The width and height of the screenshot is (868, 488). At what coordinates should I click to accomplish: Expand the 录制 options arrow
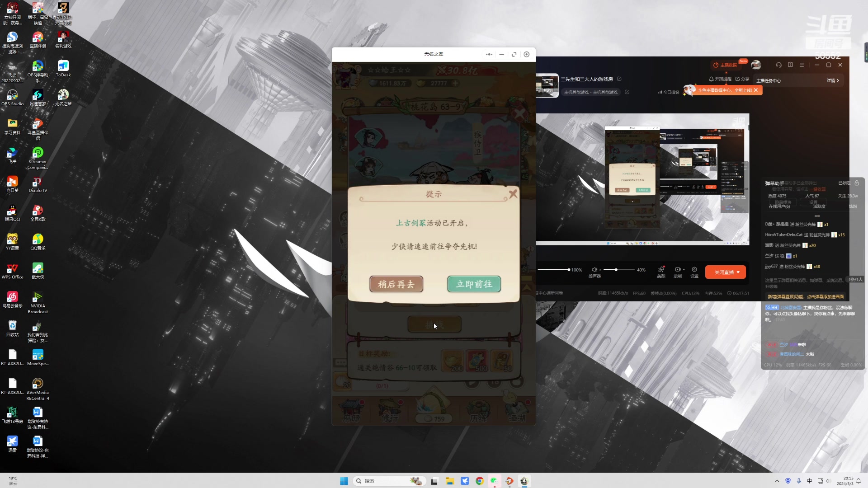pos(684,270)
